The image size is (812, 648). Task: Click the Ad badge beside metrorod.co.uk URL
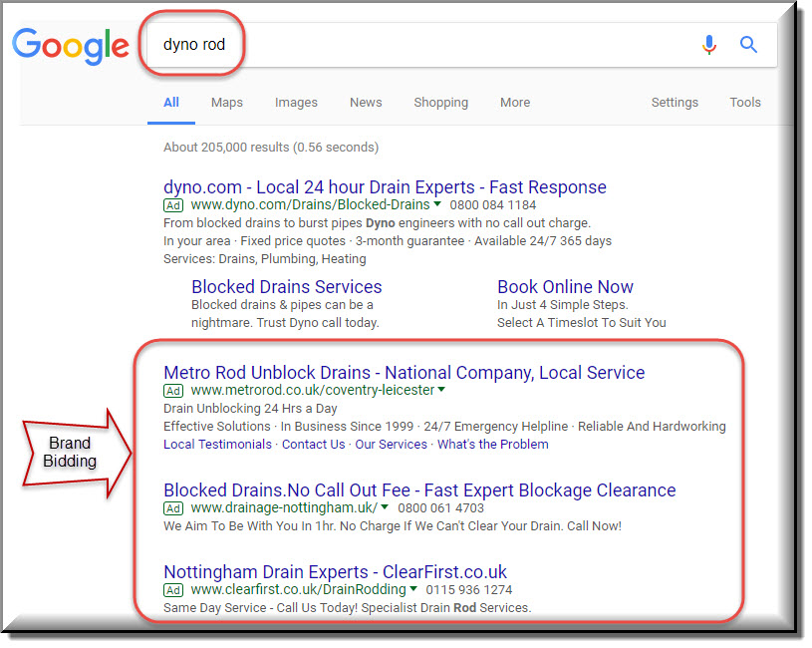(173, 391)
